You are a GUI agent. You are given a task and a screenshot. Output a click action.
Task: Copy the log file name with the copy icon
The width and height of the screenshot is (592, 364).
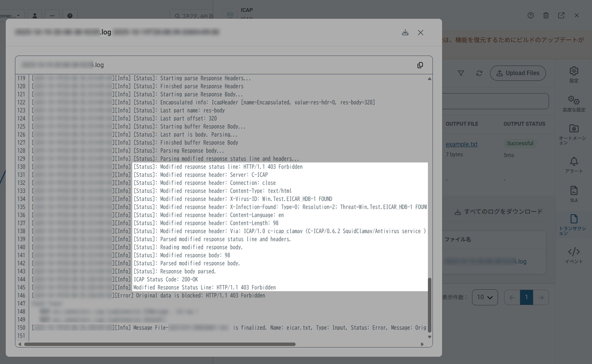coord(420,65)
